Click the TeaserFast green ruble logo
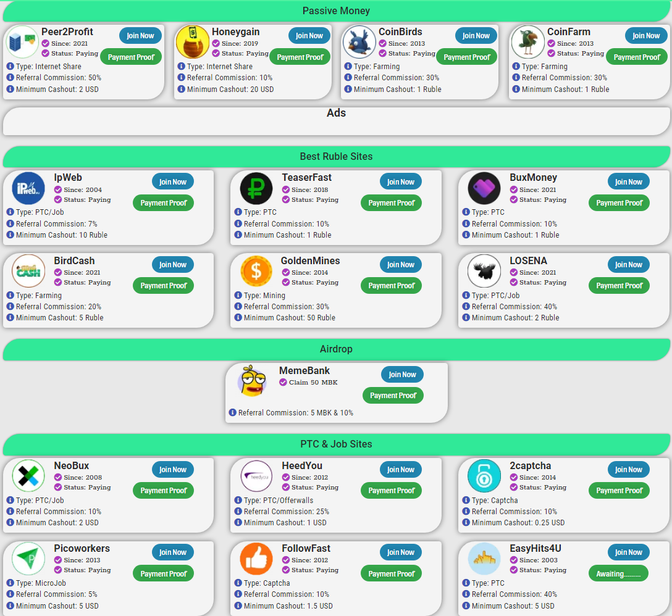672x616 pixels. click(256, 188)
